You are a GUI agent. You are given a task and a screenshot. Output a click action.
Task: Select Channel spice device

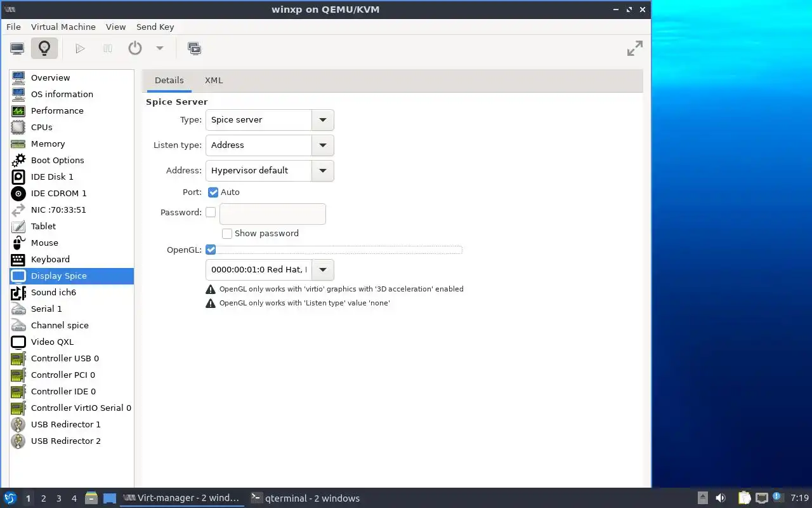tap(72, 325)
